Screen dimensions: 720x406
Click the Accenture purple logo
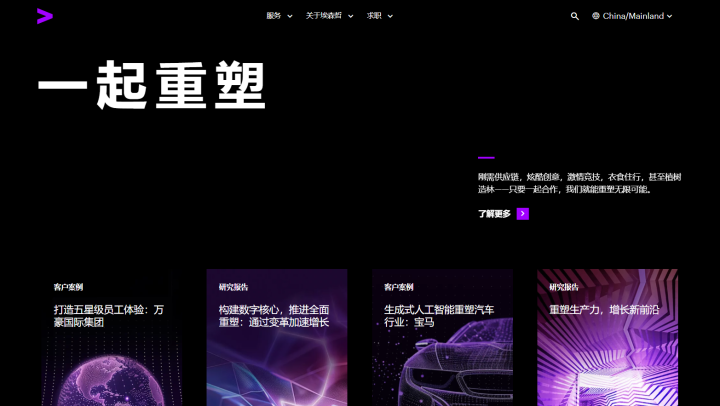tap(44, 15)
